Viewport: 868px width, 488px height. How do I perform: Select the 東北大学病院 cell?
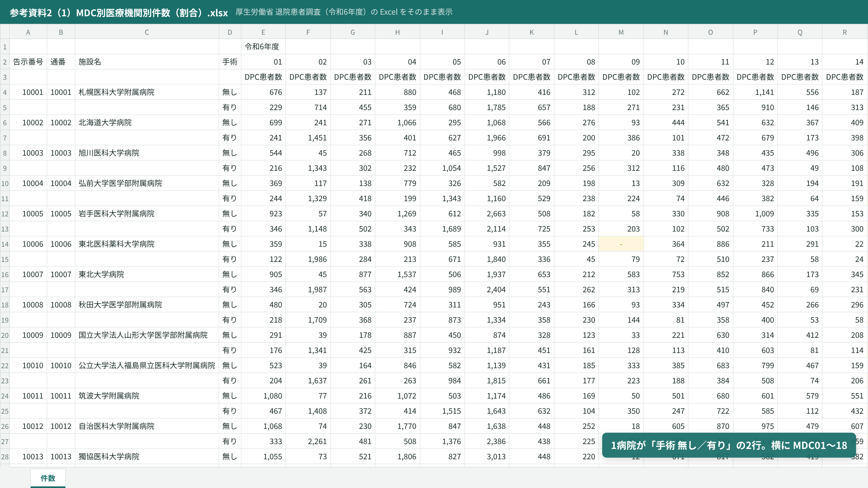pos(146,274)
